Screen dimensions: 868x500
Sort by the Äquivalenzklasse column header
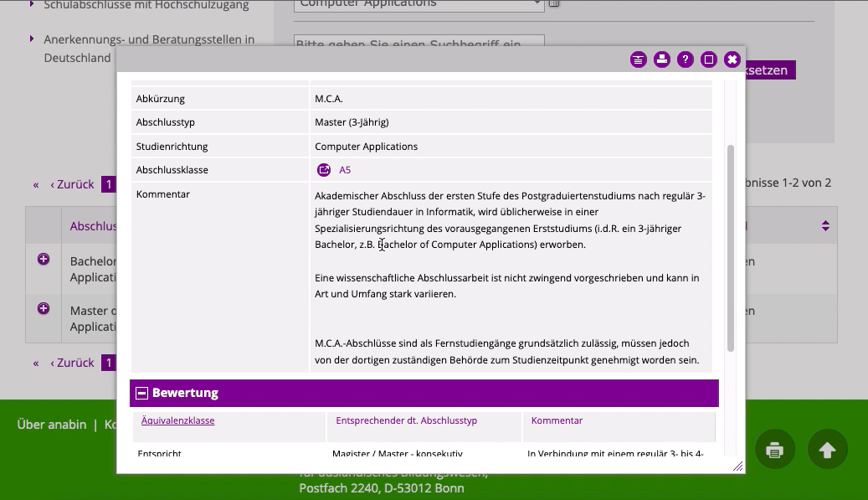point(178,420)
